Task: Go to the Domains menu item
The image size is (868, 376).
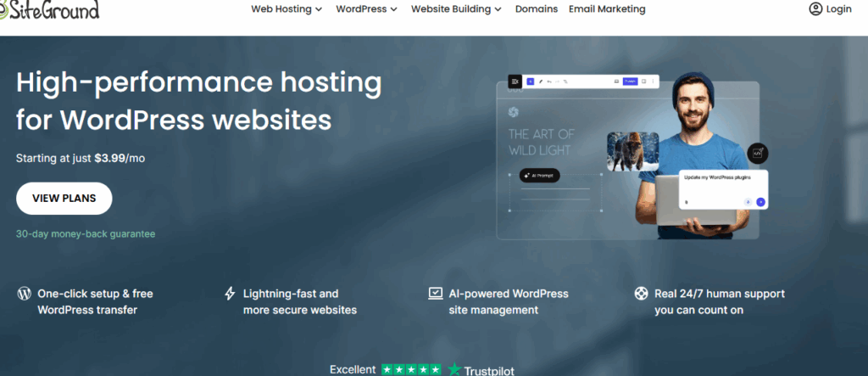Action: click(536, 9)
